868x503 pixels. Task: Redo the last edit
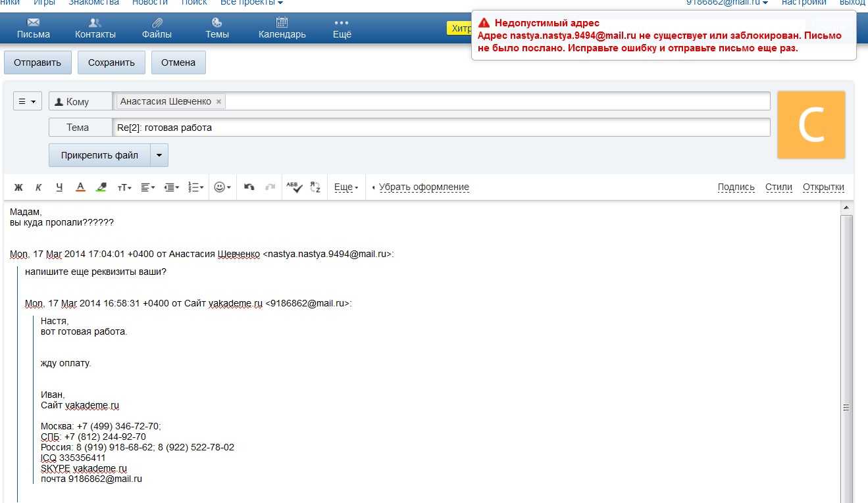(270, 187)
